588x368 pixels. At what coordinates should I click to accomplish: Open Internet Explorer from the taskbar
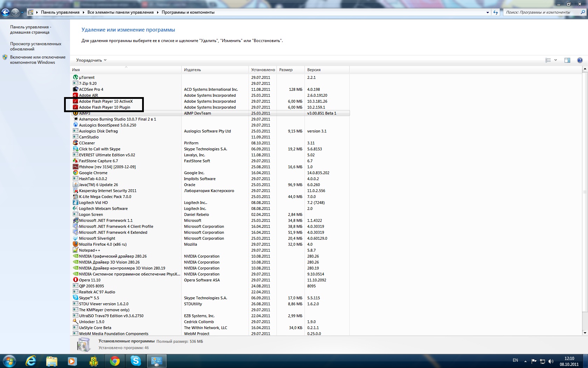tap(31, 361)
